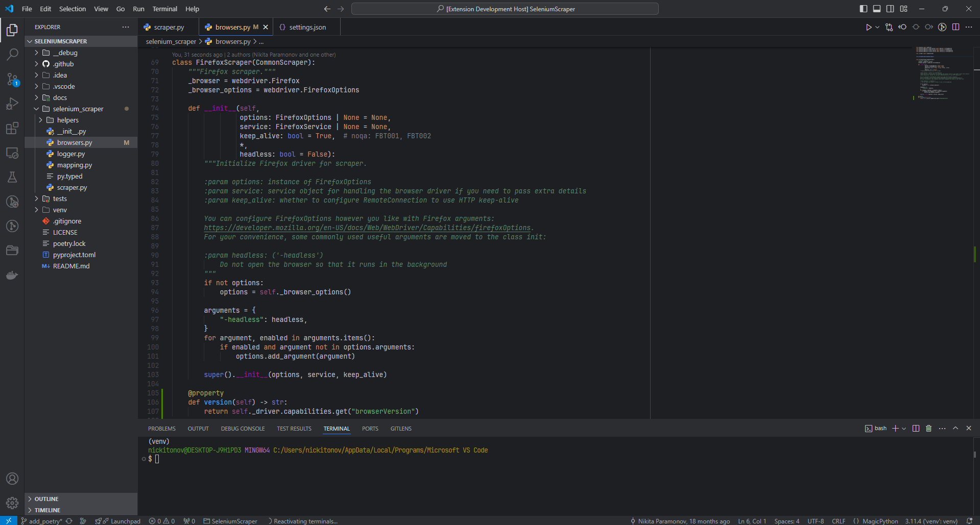The image size is (980, 525).
Task: Click the Run Python File play button
Action: [868, 27]
